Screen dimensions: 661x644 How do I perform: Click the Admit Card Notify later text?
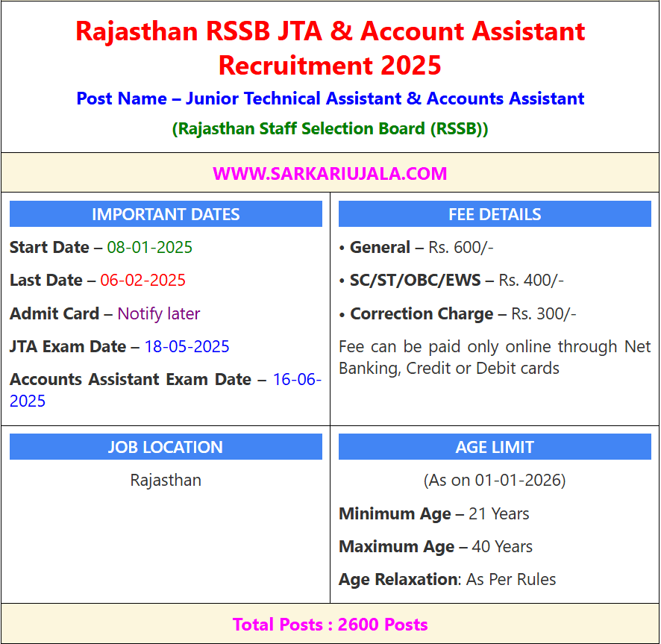158,313
